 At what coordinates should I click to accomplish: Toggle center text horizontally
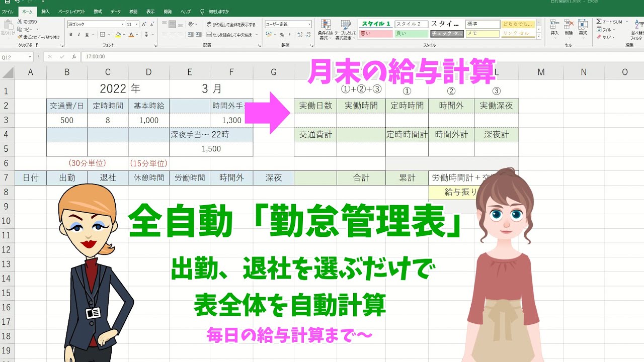click(x=172, y=35)
